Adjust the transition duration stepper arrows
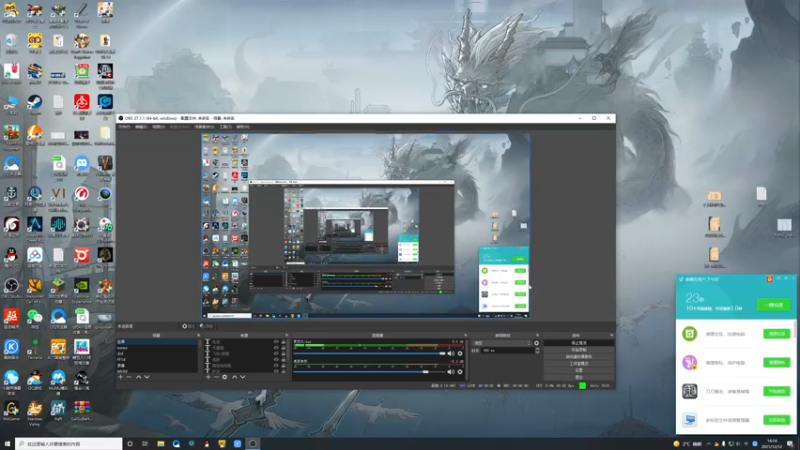 tap(537, 351)
